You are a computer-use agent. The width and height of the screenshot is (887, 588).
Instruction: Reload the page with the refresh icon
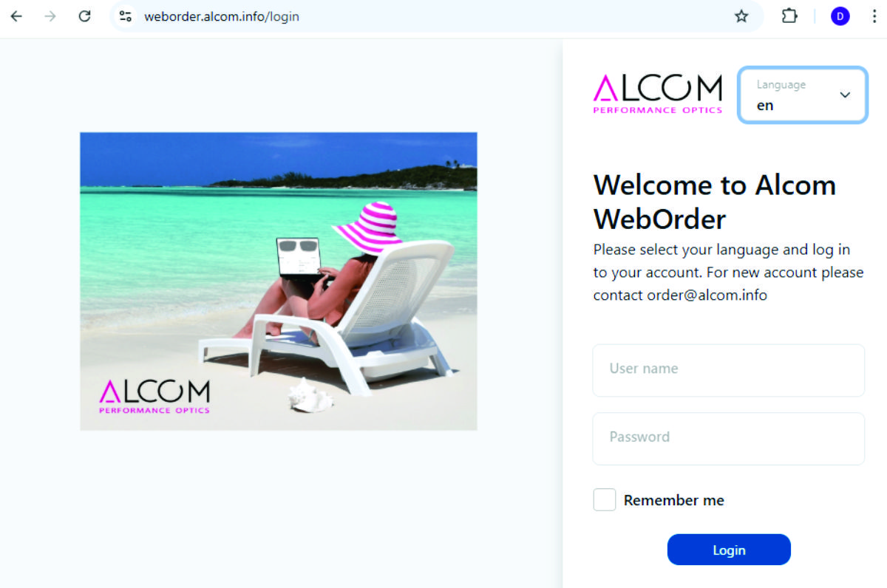[85, 16]
